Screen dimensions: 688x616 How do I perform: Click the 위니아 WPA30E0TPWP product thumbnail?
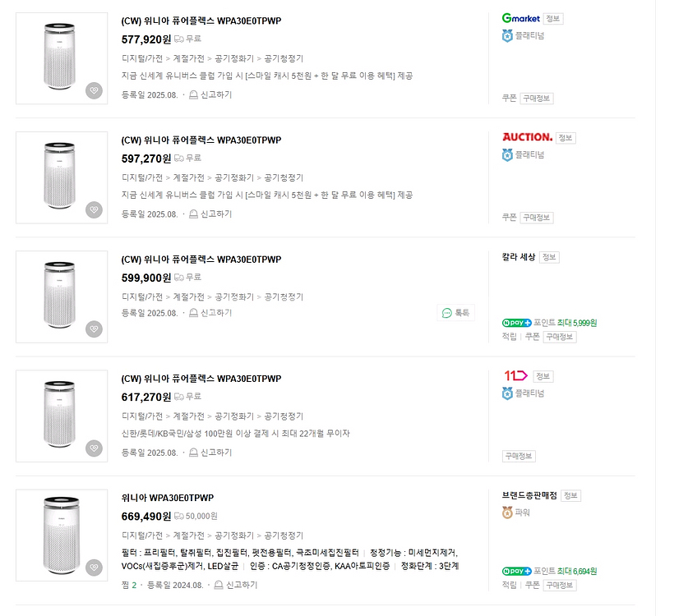[x=62, y=536]
